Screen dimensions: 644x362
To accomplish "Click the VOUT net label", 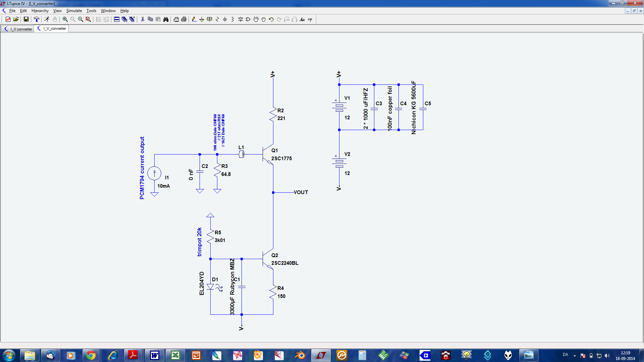I will [x=301, y=192].
